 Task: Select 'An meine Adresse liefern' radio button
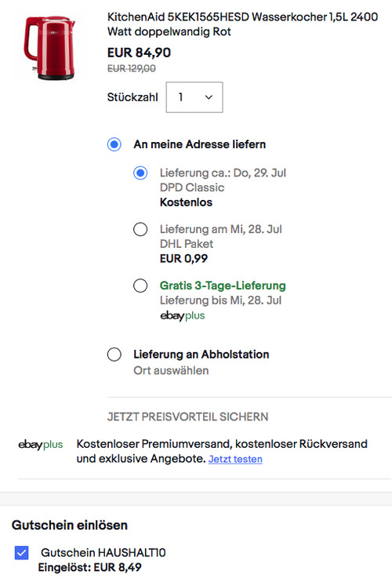pyautogui.click(x=114, y=144)
